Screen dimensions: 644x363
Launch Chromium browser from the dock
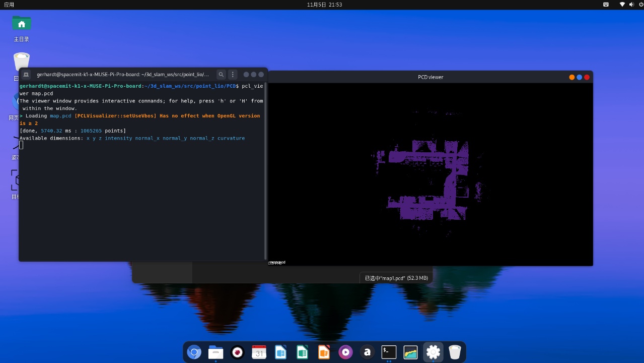click(x=194, y=352)
